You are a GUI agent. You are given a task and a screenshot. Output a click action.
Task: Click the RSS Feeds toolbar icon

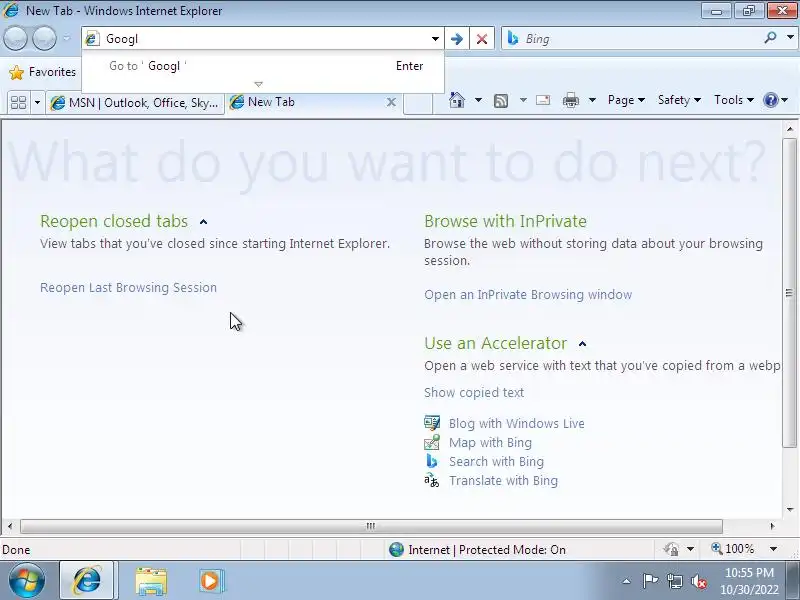(x=501, y=101)
